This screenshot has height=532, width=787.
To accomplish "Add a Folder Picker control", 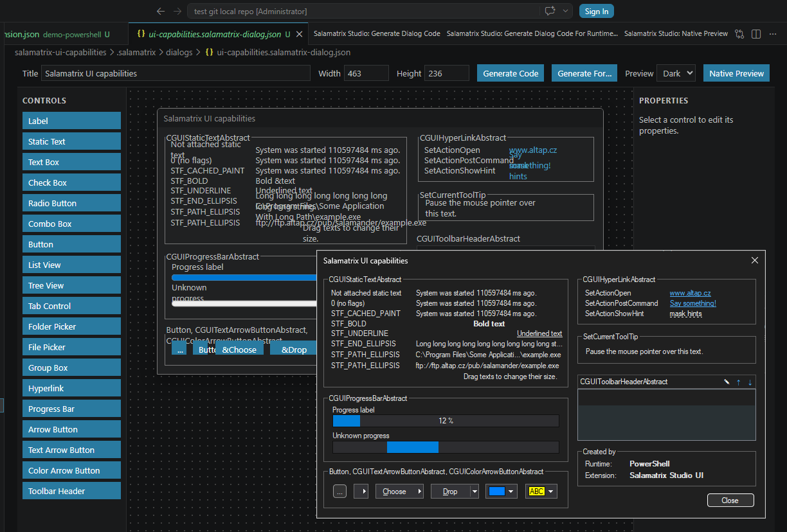I will 71,326.
